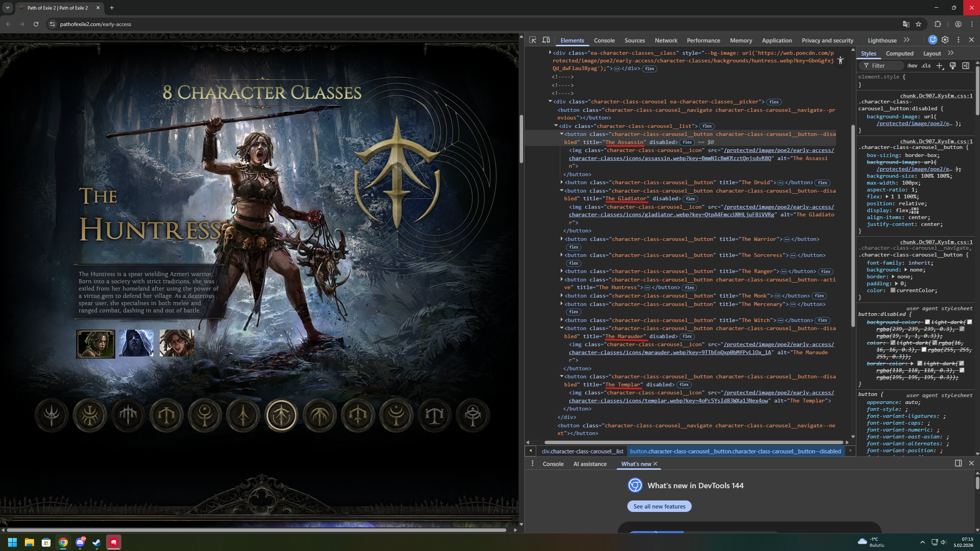Image resolution: width=980 pixels, height=551 pixels.
Task: Open the drawer three-dot menu beside Console
Action: pos(532,464)
